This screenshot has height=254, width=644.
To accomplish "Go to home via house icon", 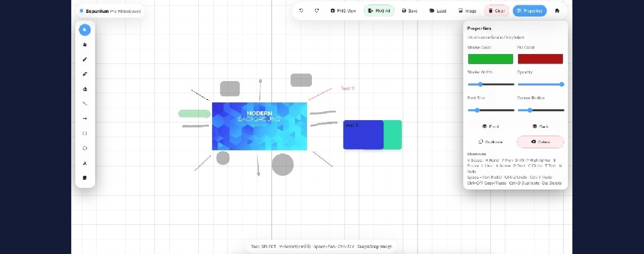I will pos(557,11).
